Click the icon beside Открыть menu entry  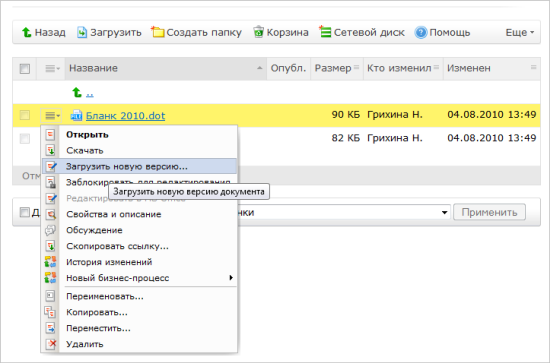coord(50,135)
